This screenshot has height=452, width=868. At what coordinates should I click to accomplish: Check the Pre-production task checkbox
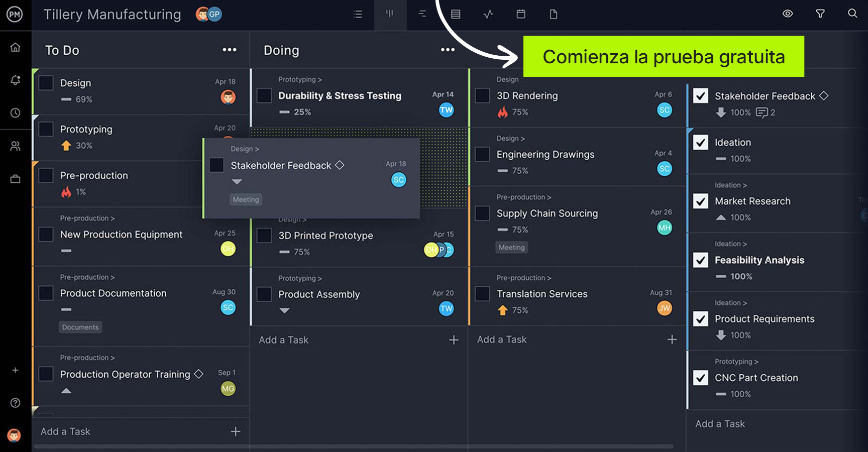pyautogui.click(x=46, y=175)
